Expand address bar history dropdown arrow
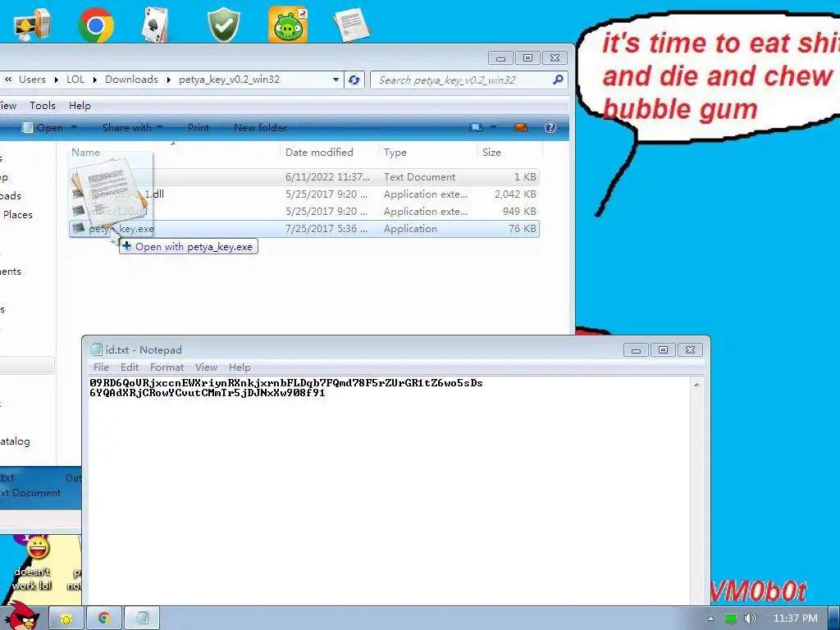 click(336, 80)
